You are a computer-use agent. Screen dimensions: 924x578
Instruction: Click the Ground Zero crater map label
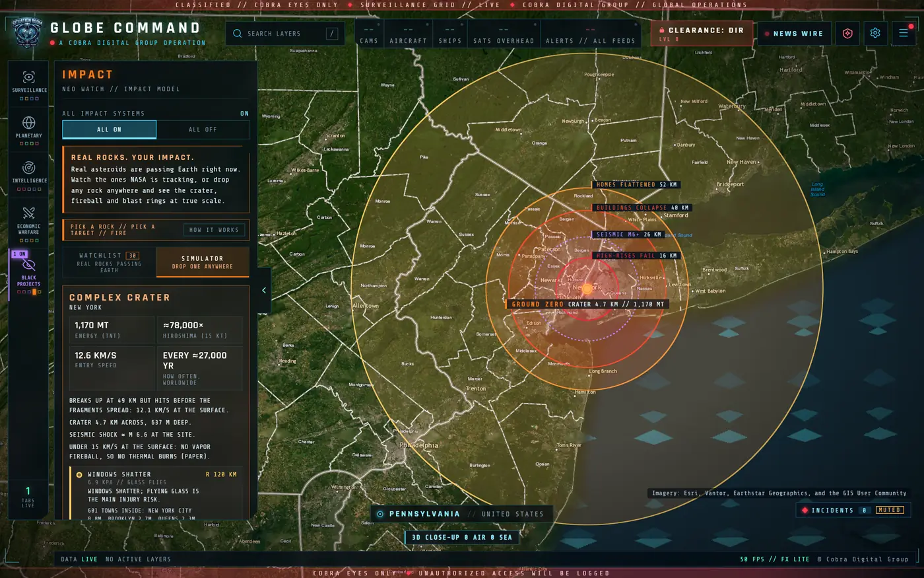point(587,305)
